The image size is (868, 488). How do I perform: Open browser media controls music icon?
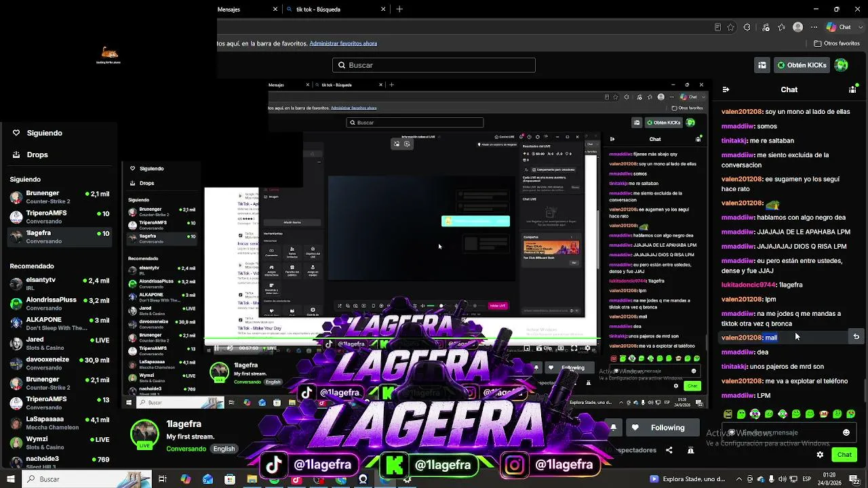pos(764,27)
